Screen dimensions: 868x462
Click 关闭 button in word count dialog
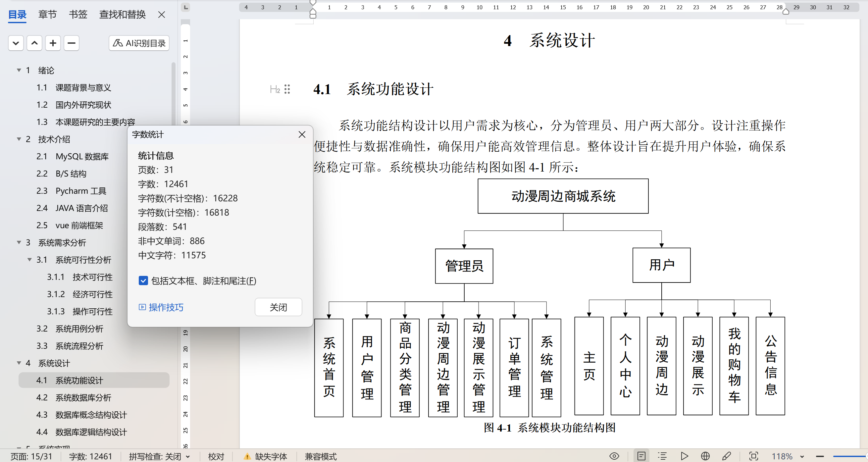coord(278,307)
